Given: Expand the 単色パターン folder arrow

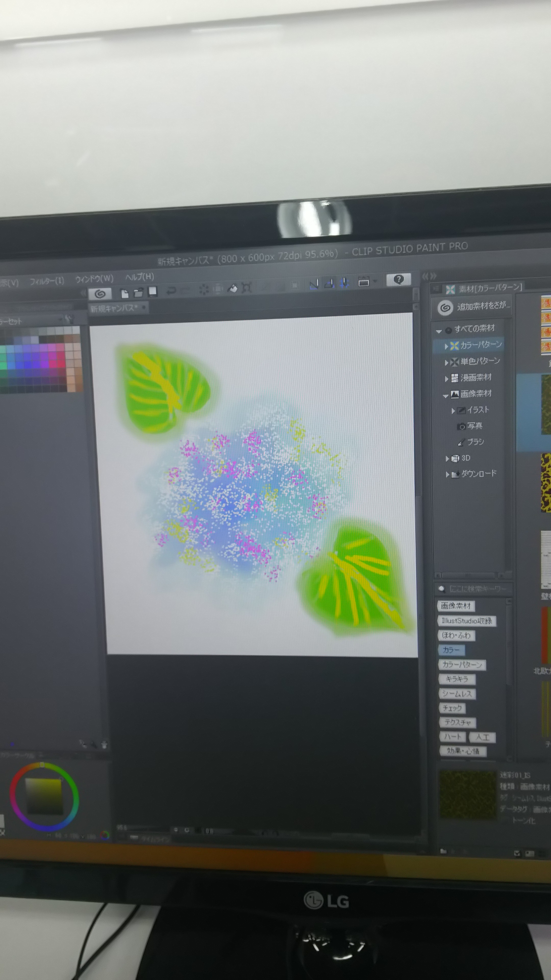Looking at the screenshot, I should pos(446,363).
